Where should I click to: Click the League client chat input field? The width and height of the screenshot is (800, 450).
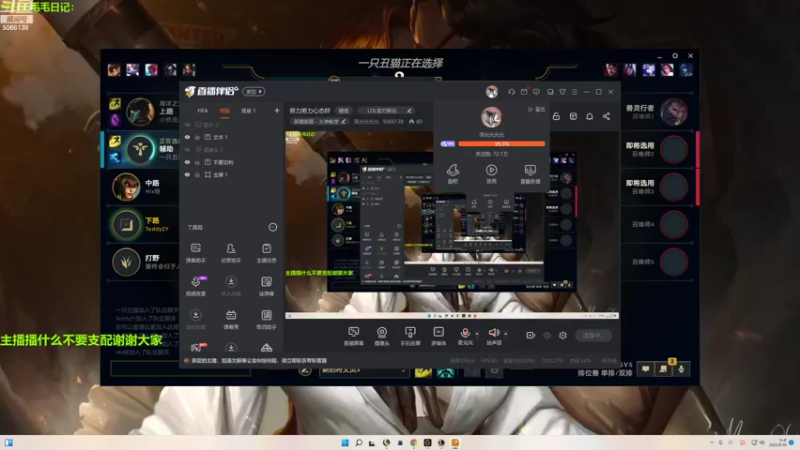click(x=181, y=369)
